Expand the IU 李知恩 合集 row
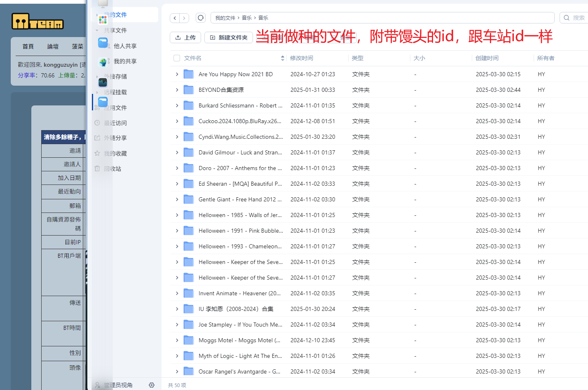 [177, 309]
